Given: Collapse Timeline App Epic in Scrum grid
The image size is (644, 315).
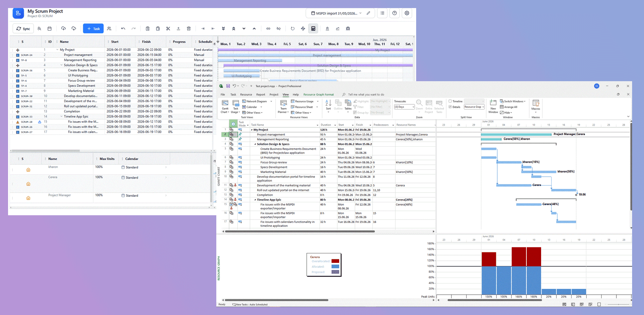Looking at the screenshot, I should pos(62,117).
